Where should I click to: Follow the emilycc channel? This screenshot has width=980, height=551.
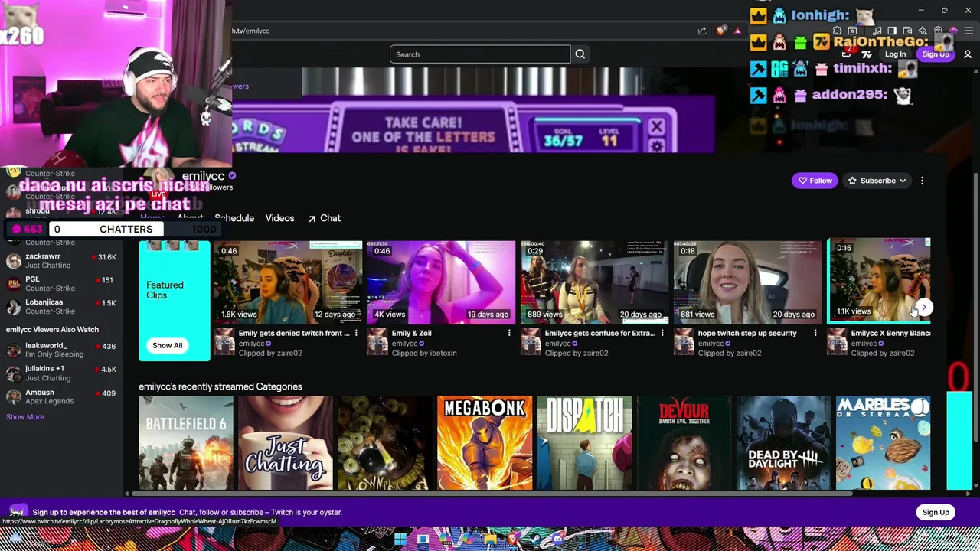tap(815, 181)
